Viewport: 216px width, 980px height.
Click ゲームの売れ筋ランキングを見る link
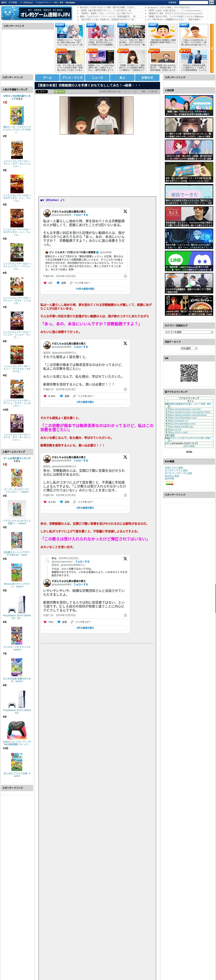click(x=17, y=460)
